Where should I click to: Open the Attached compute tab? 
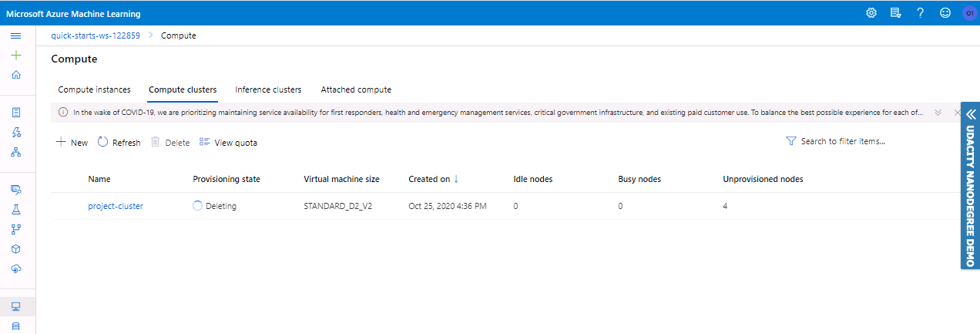tap(356, 89)
